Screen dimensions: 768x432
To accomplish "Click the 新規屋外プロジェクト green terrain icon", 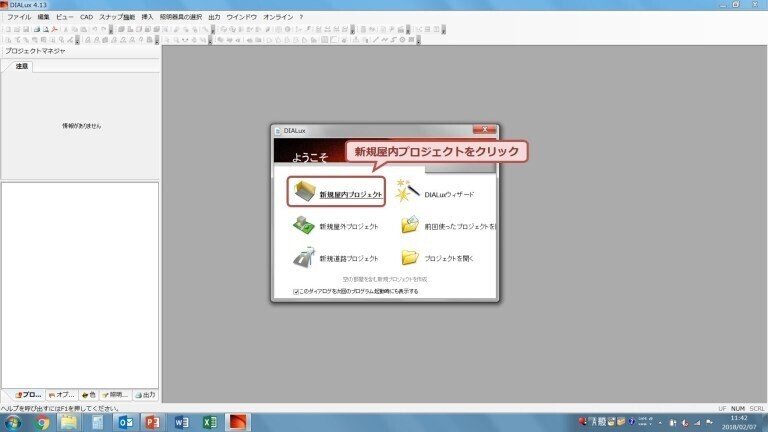I will tap(304, 225).
